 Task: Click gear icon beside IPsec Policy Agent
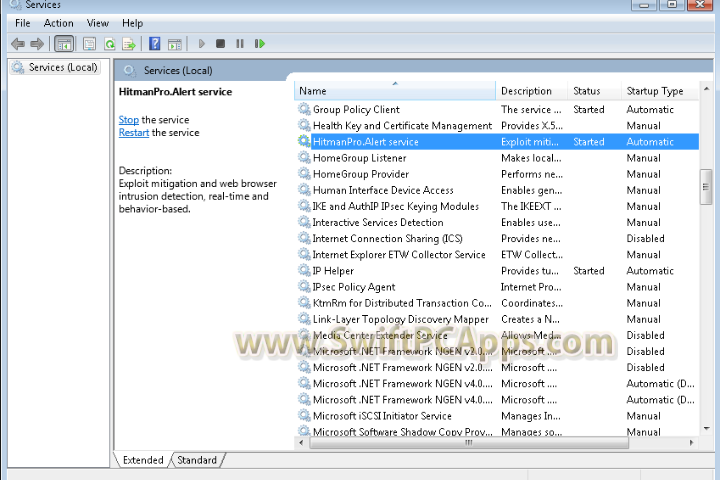coord(304,286)
